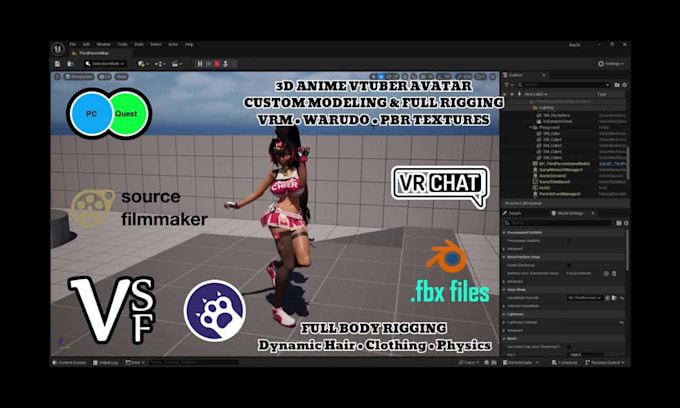
Task: Open the Blueprints toolbar dropdown
Action: click(x=160, y=64)
